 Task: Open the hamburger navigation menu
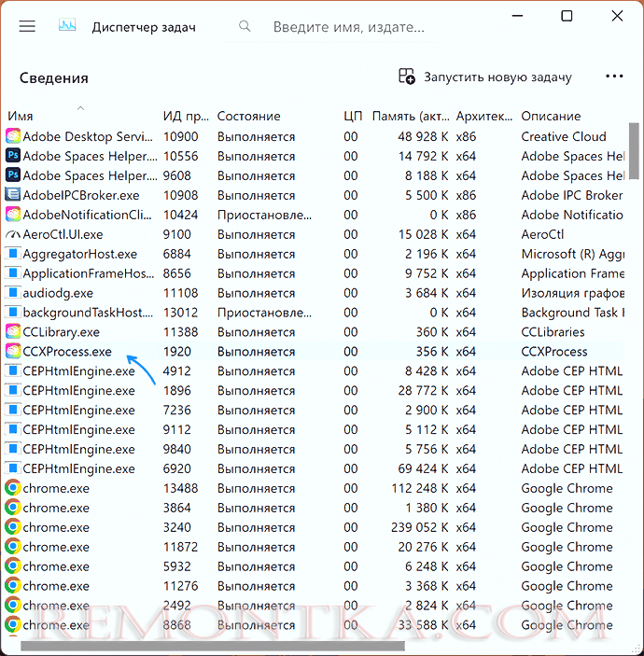pyautogui.click(x=27, y=26)
